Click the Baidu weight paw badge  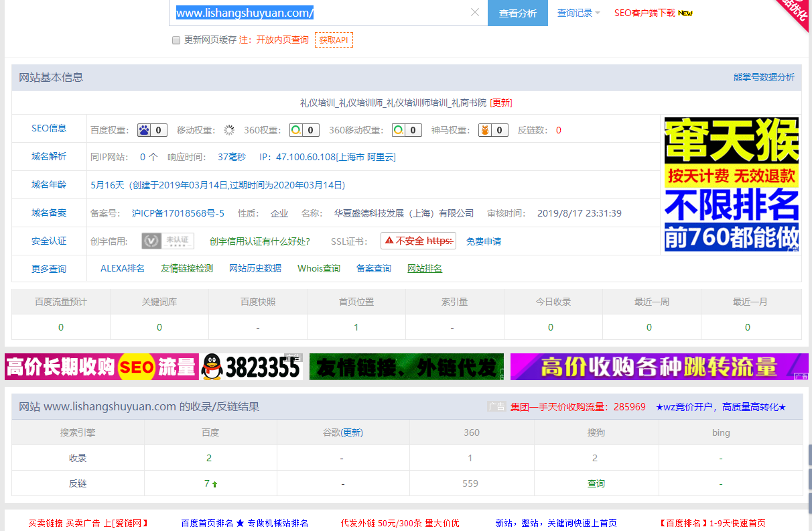pos(153,130)
